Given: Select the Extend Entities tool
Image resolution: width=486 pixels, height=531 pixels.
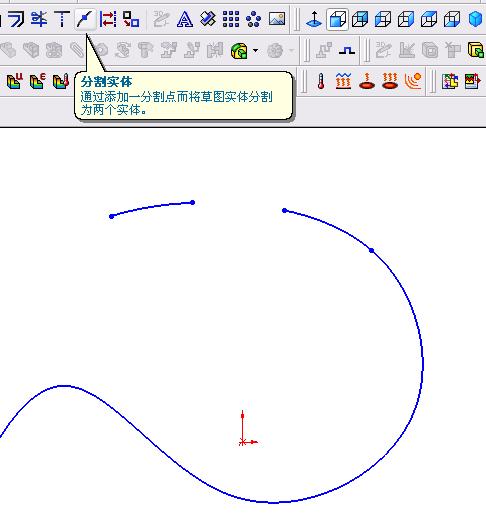Looking at the screenshot, I should coord(62,19).
